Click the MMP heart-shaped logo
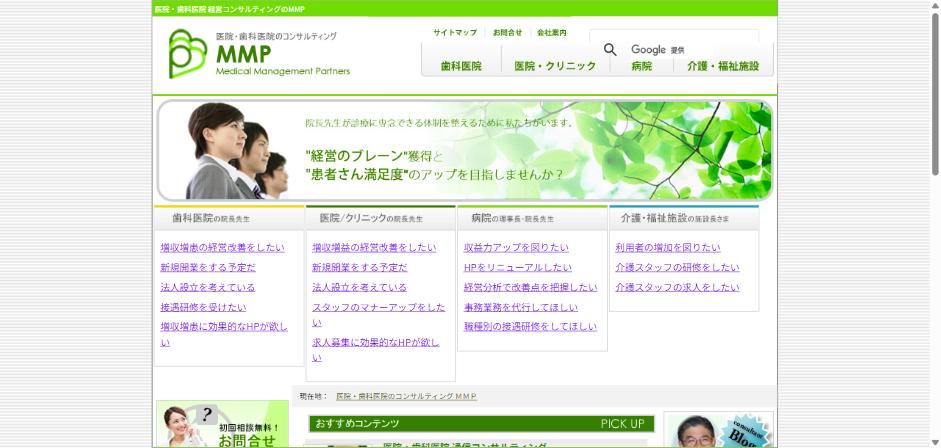 188,54
